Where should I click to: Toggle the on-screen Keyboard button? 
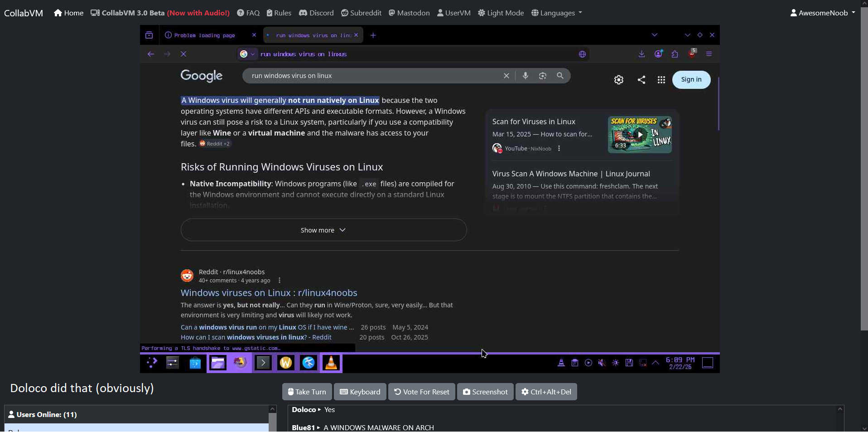360,392
